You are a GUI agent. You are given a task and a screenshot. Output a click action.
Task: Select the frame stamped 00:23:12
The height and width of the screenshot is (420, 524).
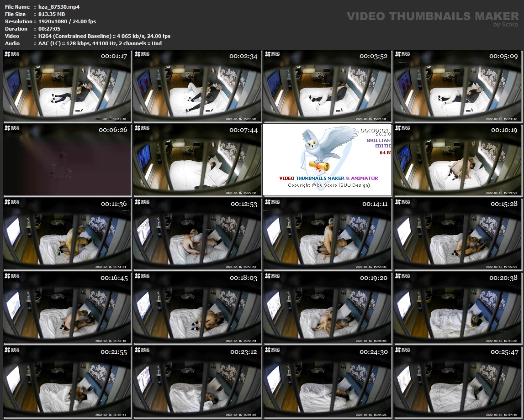click(x=197, y=383)
